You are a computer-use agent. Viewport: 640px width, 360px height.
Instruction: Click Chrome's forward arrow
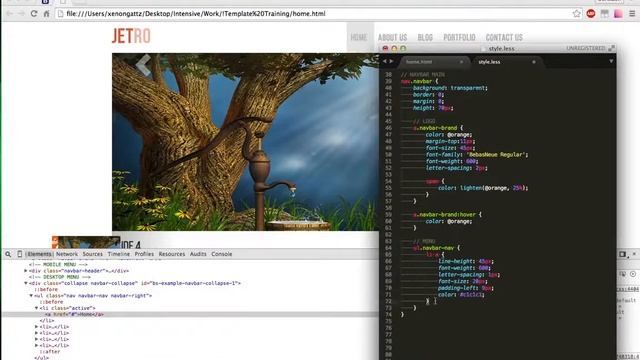21,14
